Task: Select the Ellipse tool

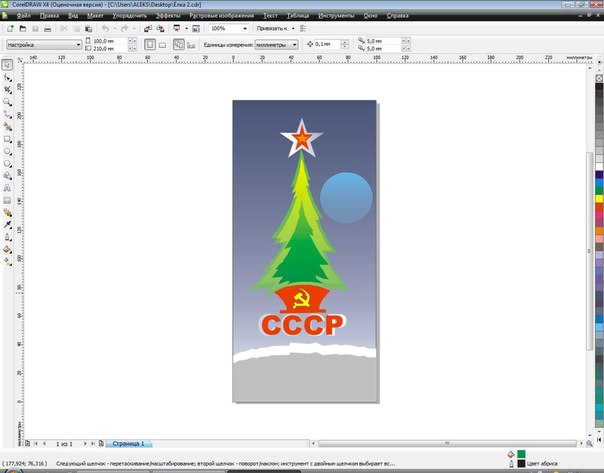Action: [x=7, y=151]
